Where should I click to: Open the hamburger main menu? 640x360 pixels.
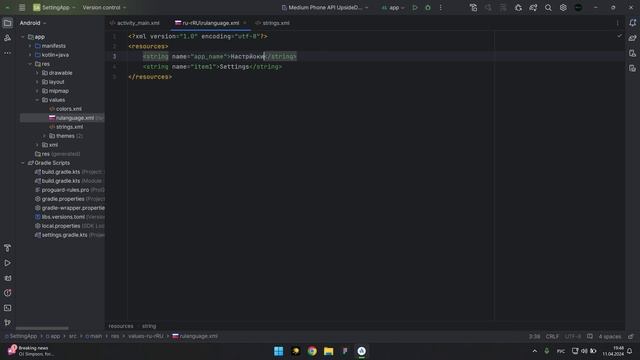point(22,8)
